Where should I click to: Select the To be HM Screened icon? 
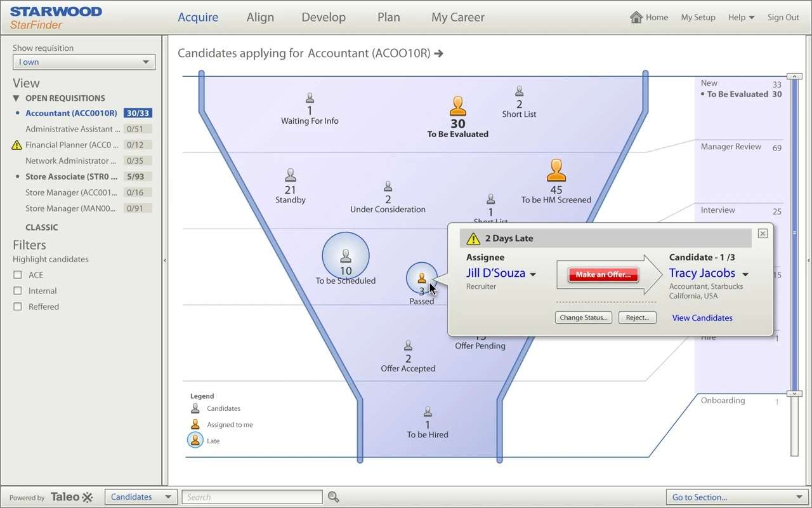coord(556,171)
